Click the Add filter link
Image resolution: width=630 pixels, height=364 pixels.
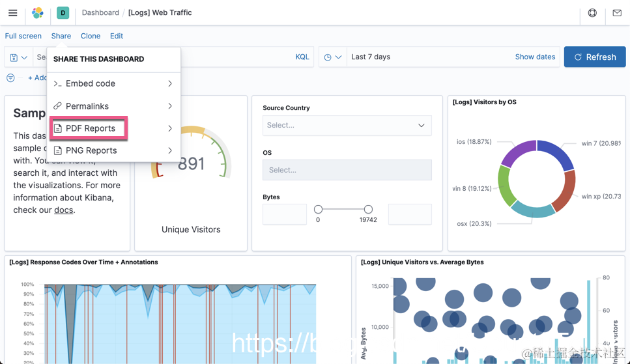pos(37,77)
